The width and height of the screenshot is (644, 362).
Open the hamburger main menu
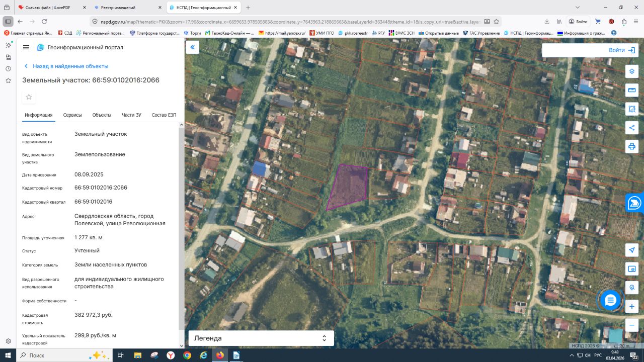(x=26, y=47)
